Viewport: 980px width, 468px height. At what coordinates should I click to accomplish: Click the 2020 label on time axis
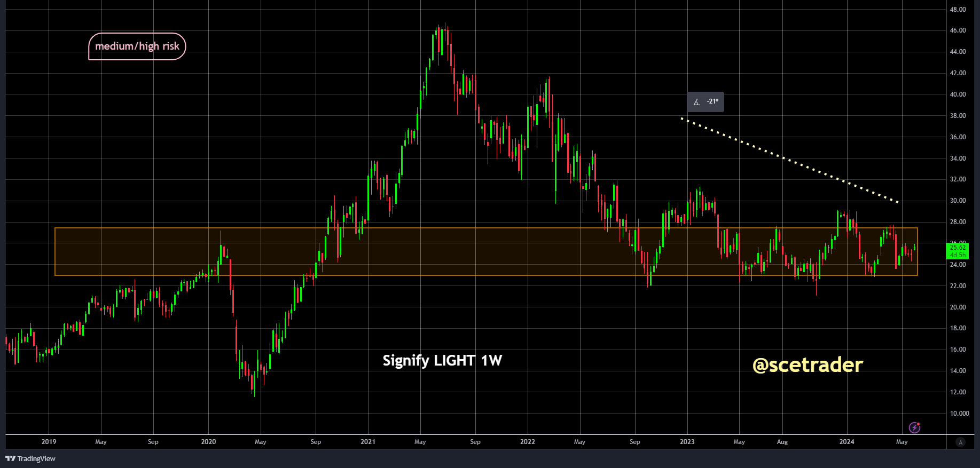pos(208,442)
